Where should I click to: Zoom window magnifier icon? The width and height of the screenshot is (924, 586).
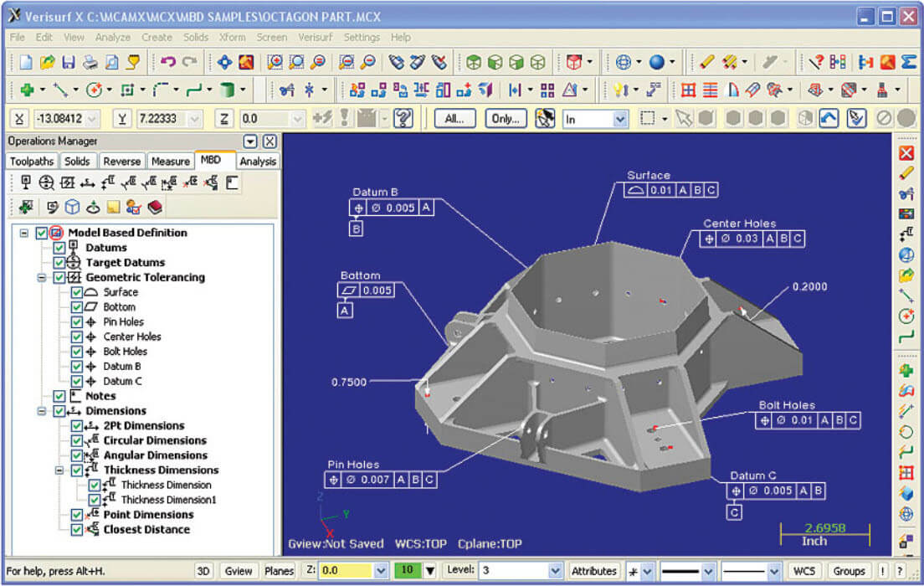(x=275, y=62)
